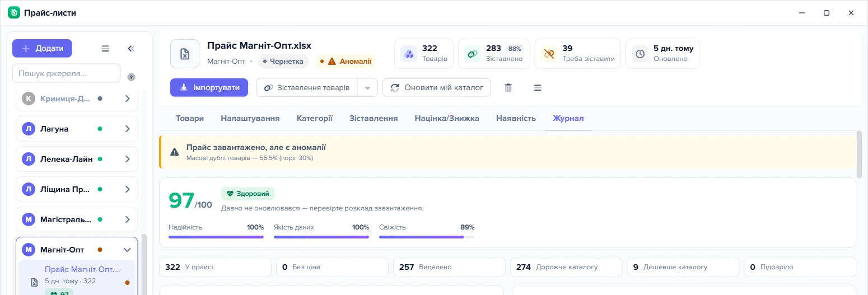Focus the Пошук джерела search field
The image size is (868, 295).
click(x=67, y=73)
